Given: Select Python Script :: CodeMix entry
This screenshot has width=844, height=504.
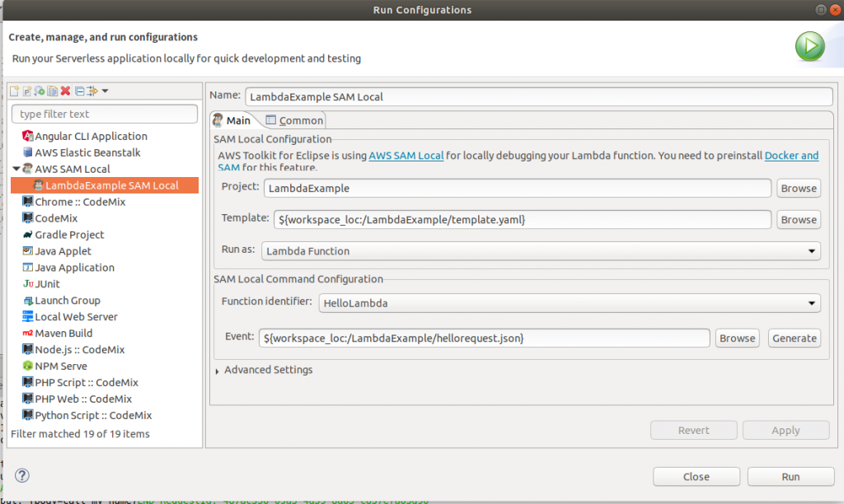Looking at the screenshot, I should [x=87, y=415].
